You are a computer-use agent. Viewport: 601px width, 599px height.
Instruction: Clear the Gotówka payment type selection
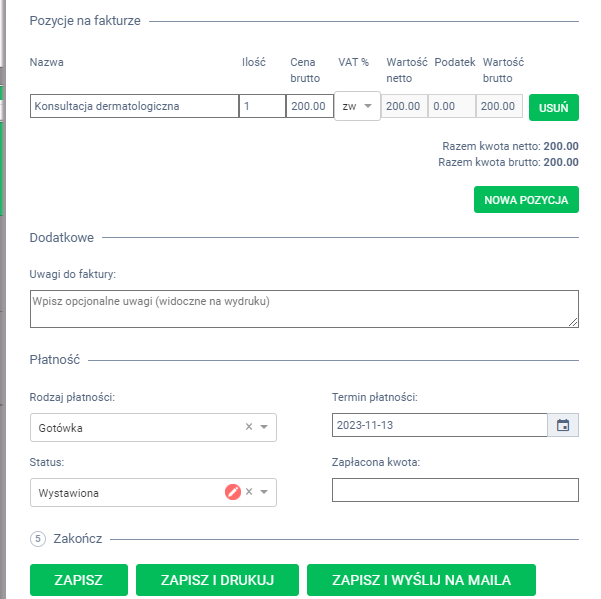click(249, 427)
